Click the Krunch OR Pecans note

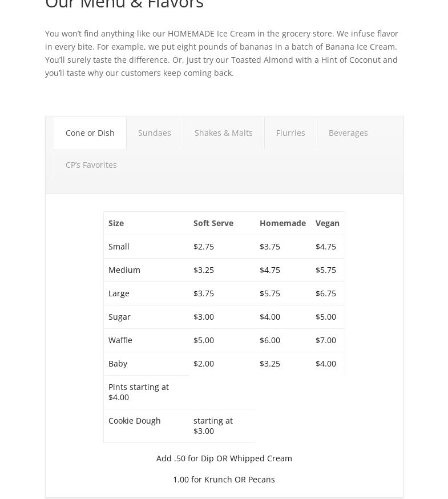click(224, 480)
